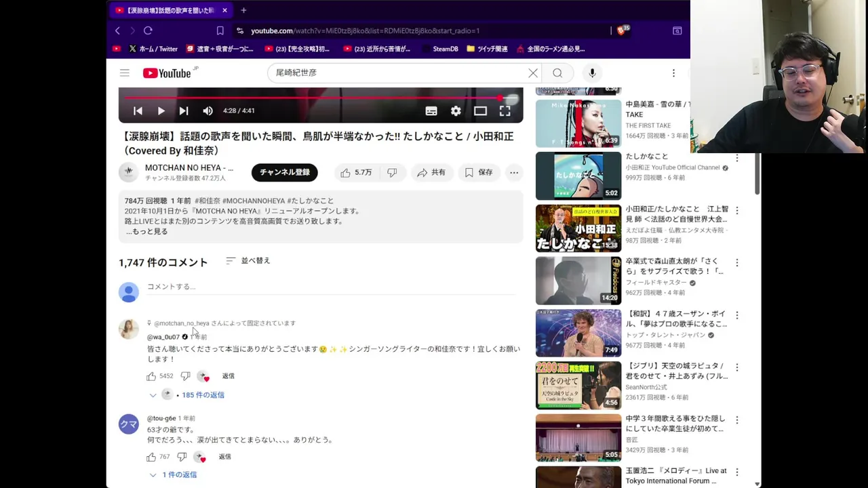Open Brave shields icon in address bar
This screenshot has height=488, width=868.
pos(622,30)
